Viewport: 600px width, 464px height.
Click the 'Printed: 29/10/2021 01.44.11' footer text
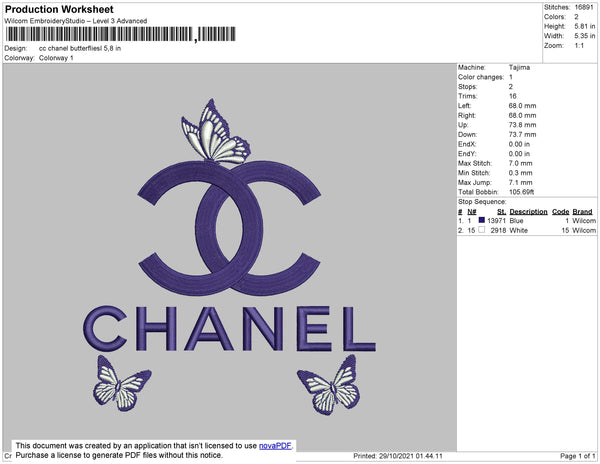click(398, 456)
